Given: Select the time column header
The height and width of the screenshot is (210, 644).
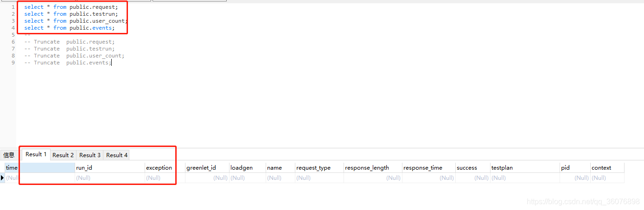Looking at the screenshot, I should [x=40, y=168].
